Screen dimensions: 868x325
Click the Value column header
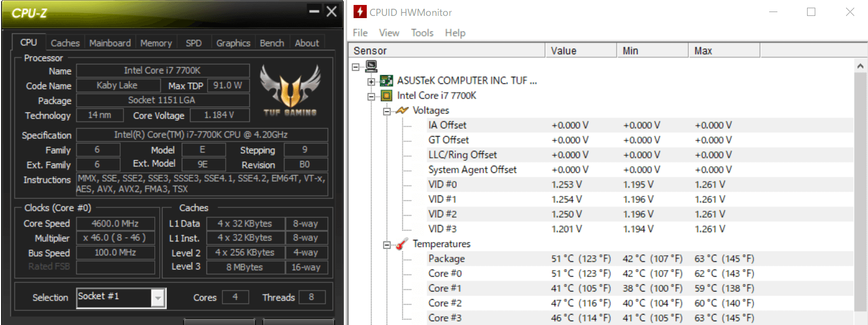[x=581, y=51]
